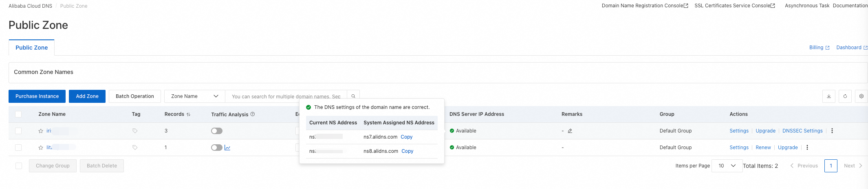Click the download export icon
Viewport: 868px width, 189px height.
[828, 96]
